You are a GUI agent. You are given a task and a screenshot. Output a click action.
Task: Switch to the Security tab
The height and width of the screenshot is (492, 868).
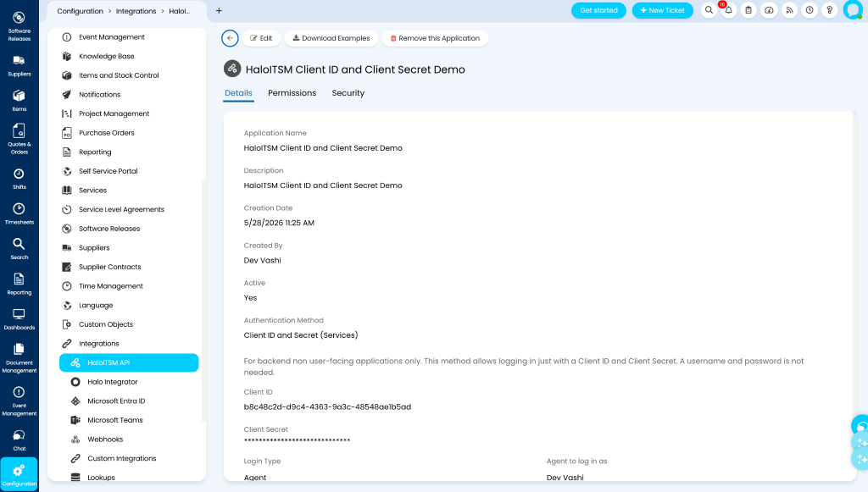tap(348, 93)
